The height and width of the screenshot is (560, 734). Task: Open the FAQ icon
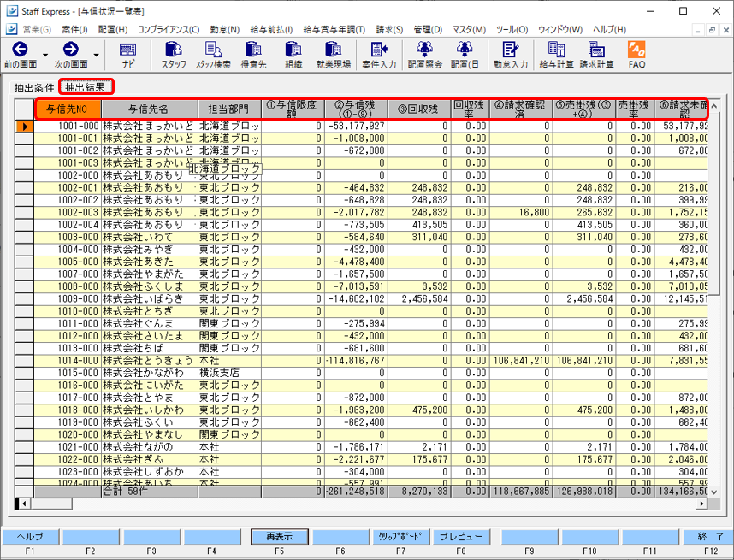(636, 49)
